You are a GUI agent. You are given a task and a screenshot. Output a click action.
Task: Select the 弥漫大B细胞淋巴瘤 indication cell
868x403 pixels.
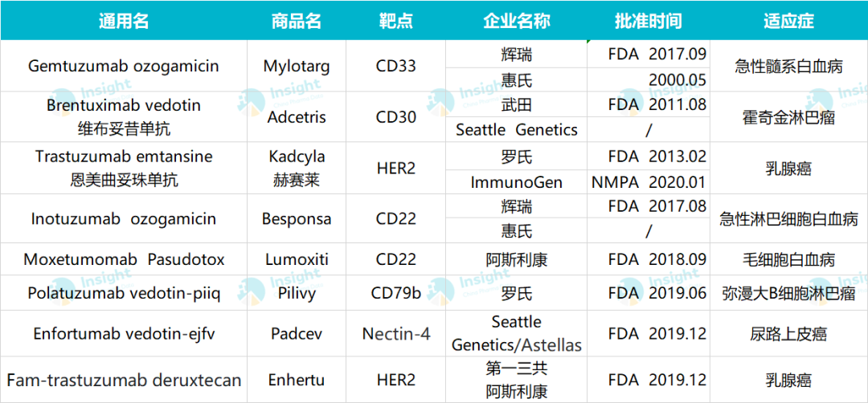(789, 292)
